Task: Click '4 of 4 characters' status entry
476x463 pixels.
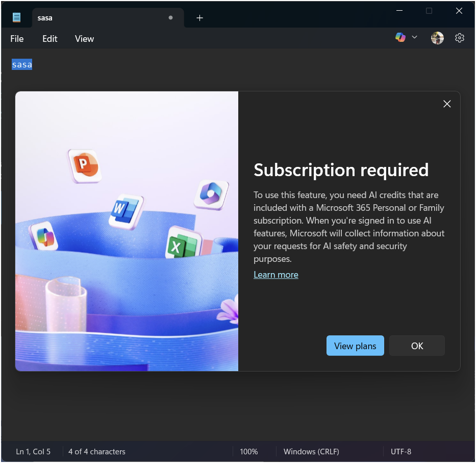Action: pyautogui.click(x=97, y=452)
